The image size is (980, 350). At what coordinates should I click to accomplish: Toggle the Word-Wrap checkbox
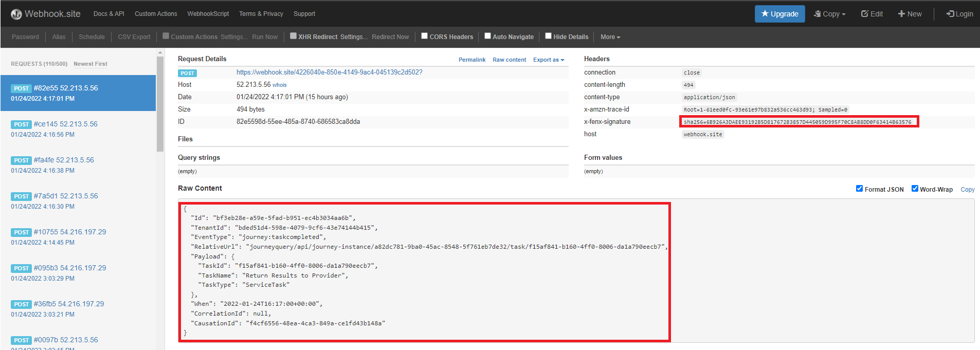915,188
